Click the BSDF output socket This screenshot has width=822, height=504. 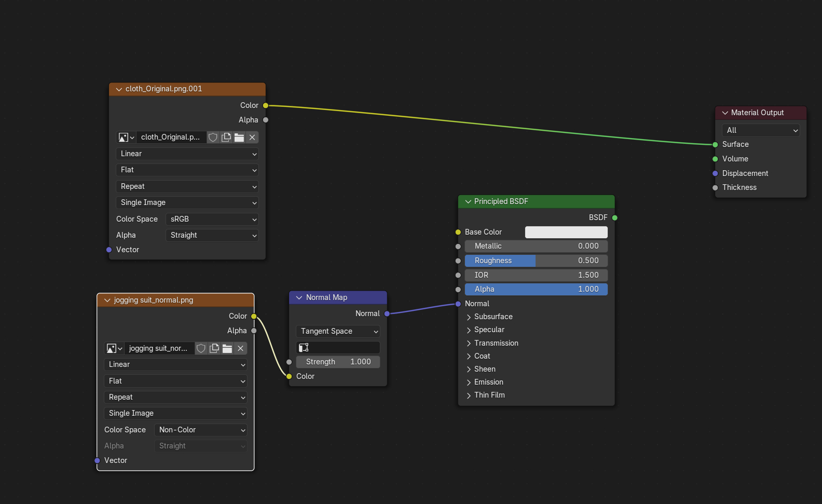[x=615, y=217]
